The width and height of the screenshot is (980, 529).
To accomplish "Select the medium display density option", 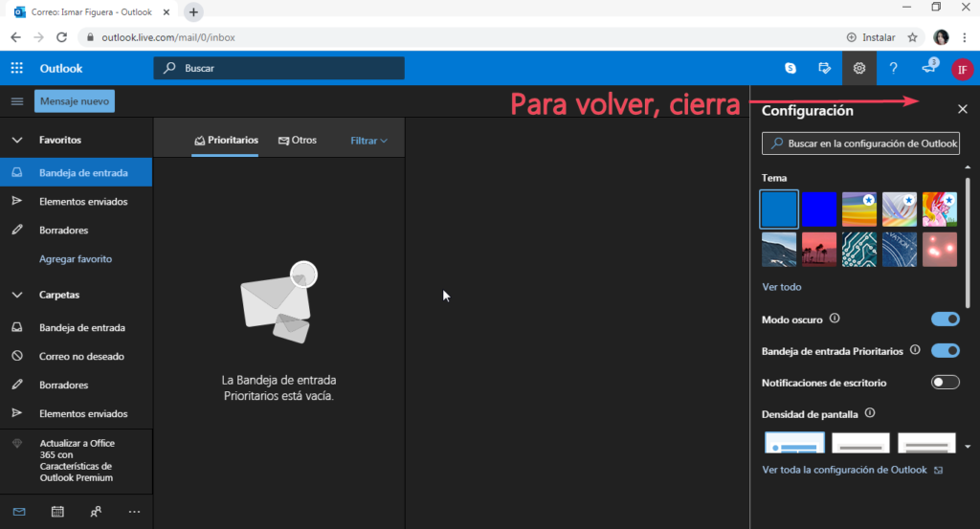I will [x=860, y=442].
